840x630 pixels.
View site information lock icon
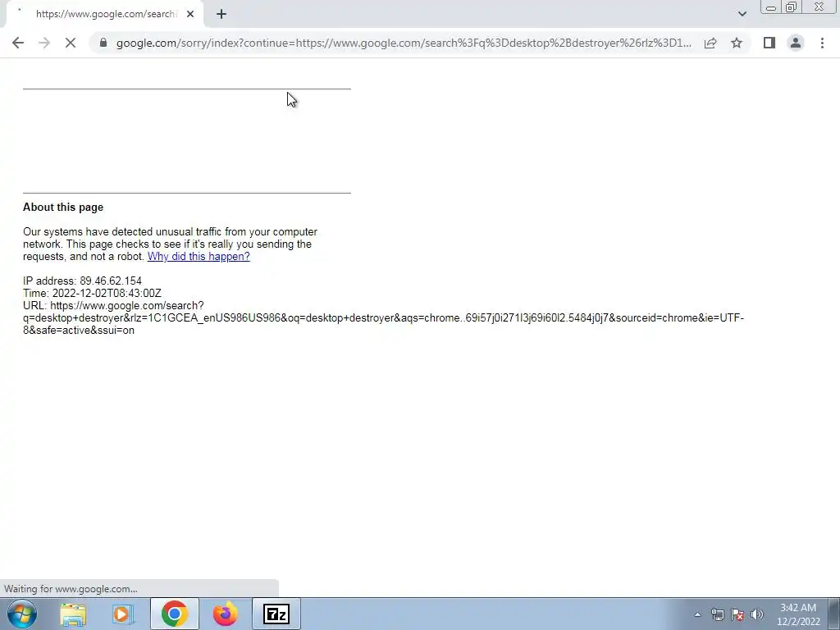[103, 43]
